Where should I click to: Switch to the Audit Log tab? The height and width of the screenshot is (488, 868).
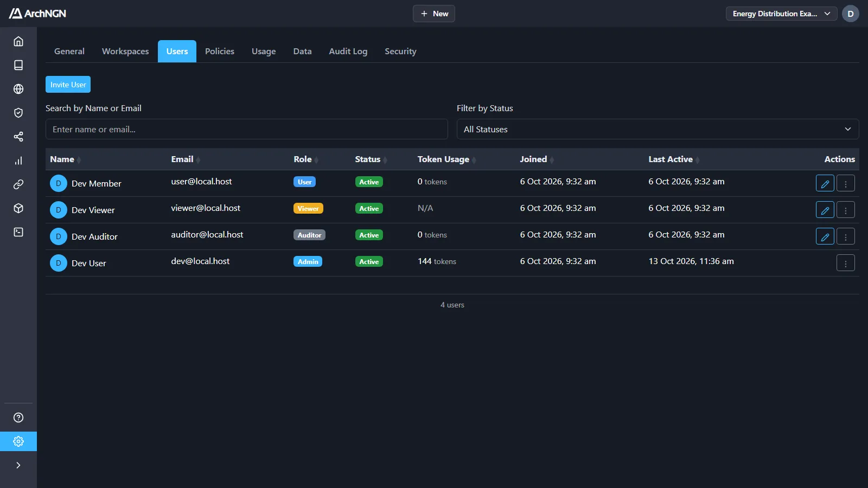pos(348,52)
